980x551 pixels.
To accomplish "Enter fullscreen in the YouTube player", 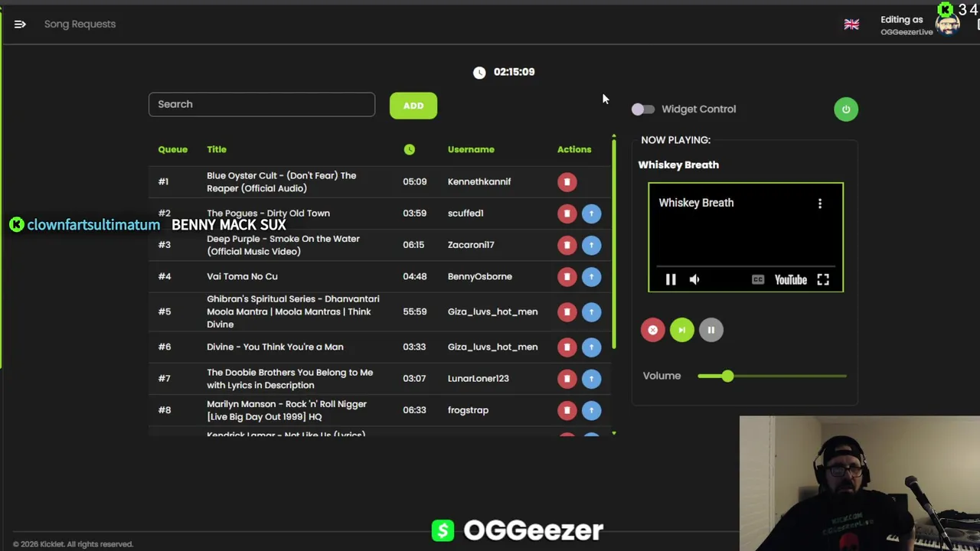I will click(823, 280).
